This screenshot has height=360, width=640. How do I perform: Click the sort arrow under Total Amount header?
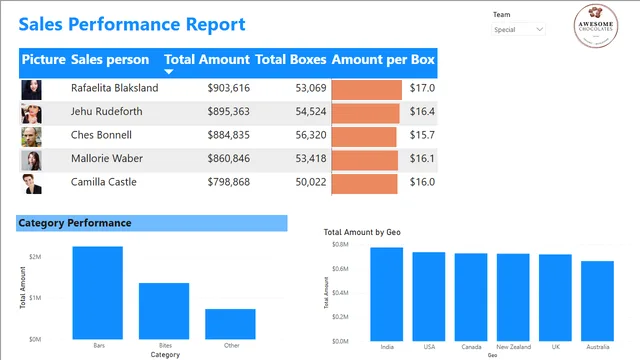(x=169, y=72)
